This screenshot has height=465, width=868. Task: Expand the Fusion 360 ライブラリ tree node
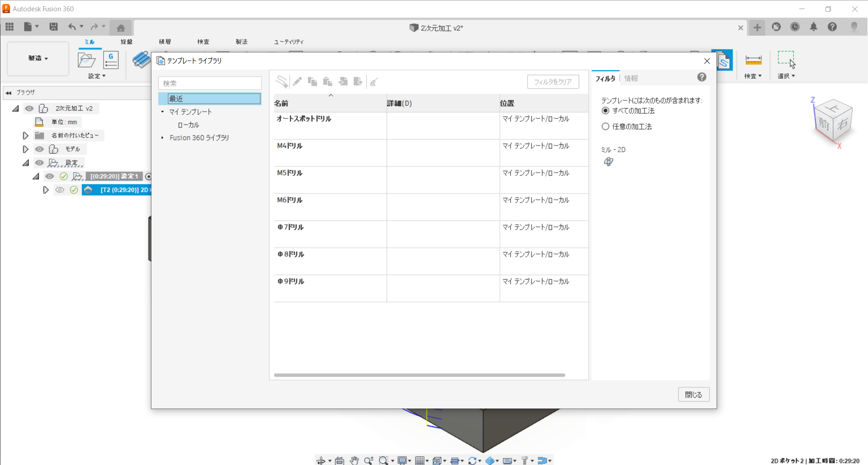coord(162,138)
